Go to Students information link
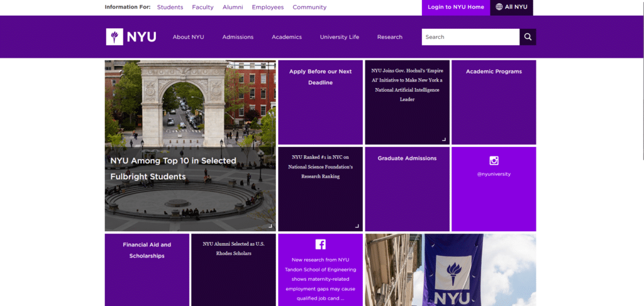This screenshot has width=644, height=306. pyautogui.click(x=170, y=7)
